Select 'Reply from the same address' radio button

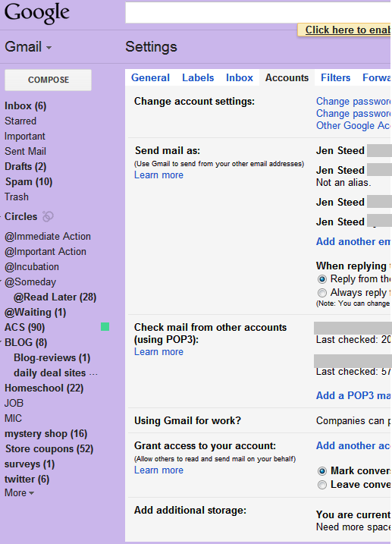coord(322,279)
